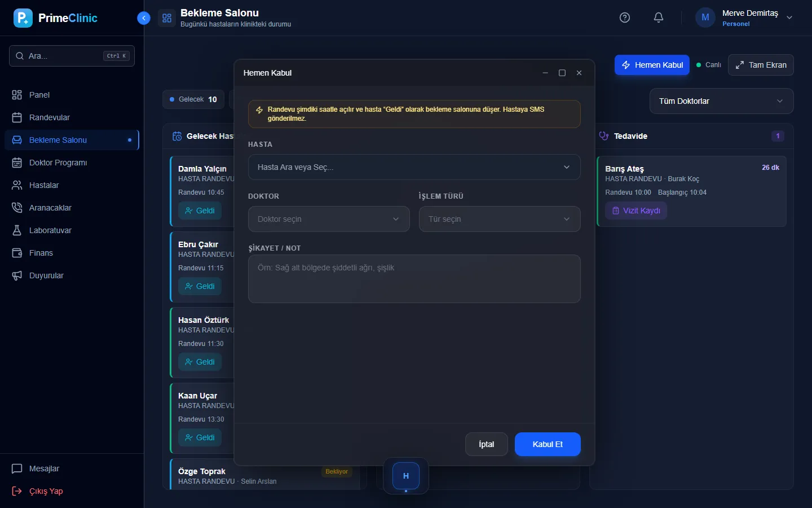This screenshot has width=812, height=508.
Task: Toggle the Canlı live indicator
Action: (x=709, y=65)
